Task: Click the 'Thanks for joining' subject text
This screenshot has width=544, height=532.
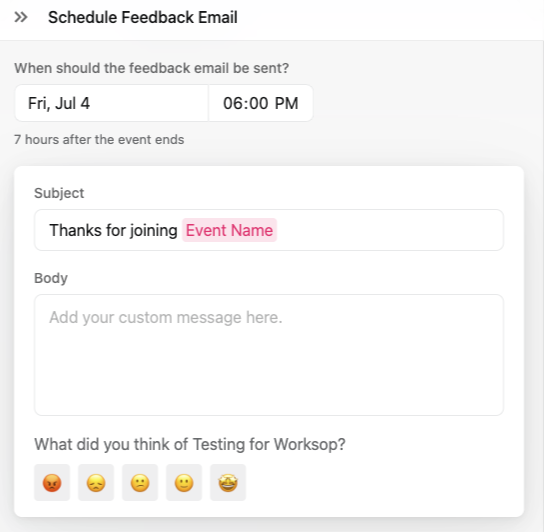Action: point(113,230)
